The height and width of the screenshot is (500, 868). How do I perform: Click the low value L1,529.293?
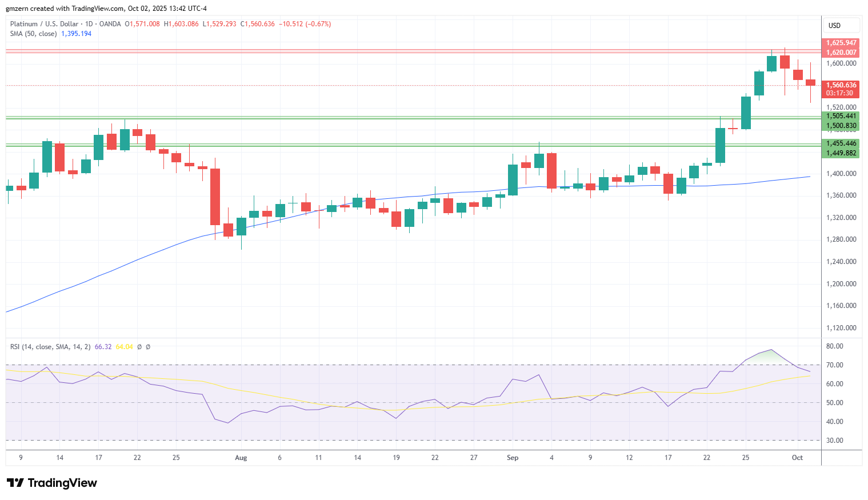coord(219,24)
